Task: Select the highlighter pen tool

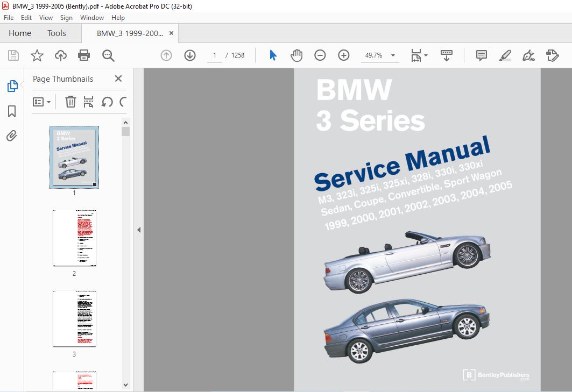Action: [x=505, y=55]
